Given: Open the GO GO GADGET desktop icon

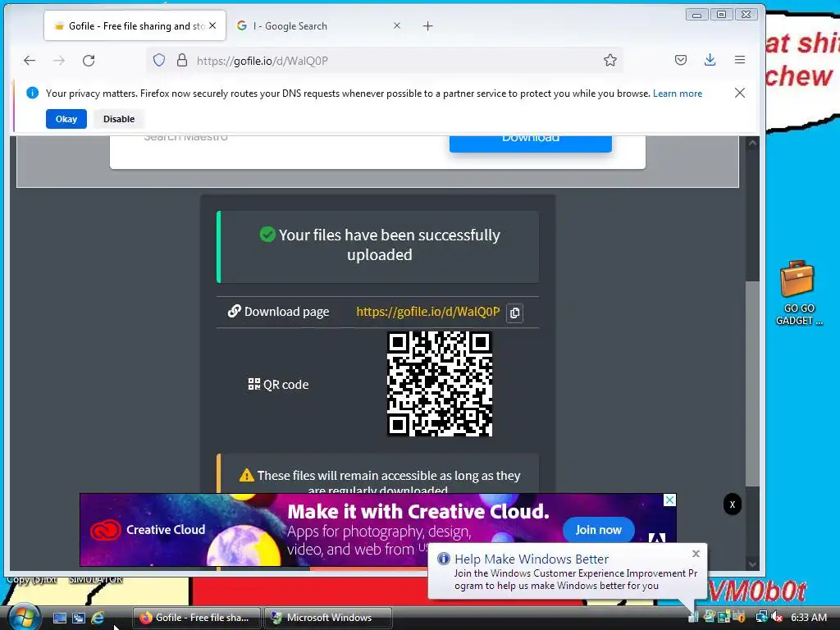Looking at the screenshot, I should point(798,293).
